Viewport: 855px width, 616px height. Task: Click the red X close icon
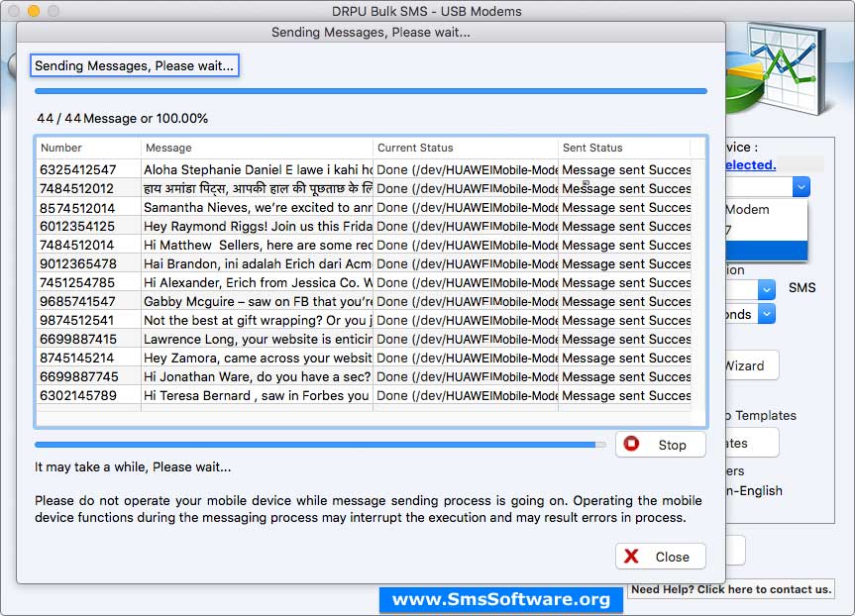click(631, 556)
